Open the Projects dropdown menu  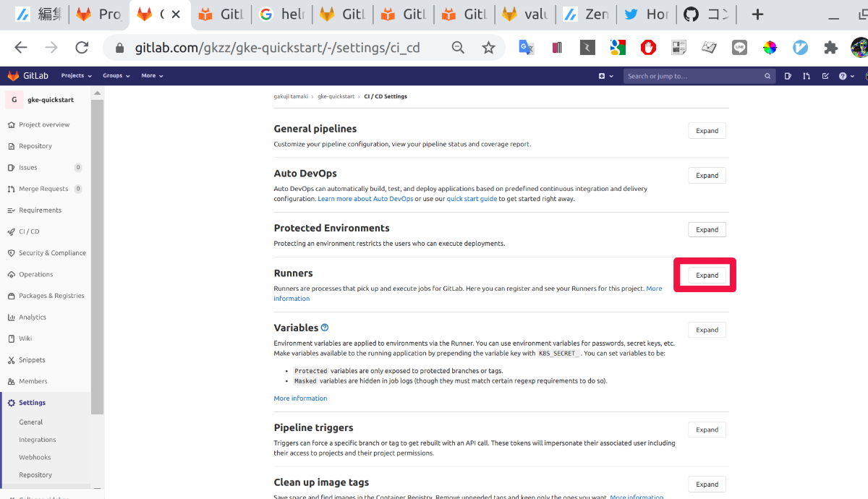pos(77,76)
